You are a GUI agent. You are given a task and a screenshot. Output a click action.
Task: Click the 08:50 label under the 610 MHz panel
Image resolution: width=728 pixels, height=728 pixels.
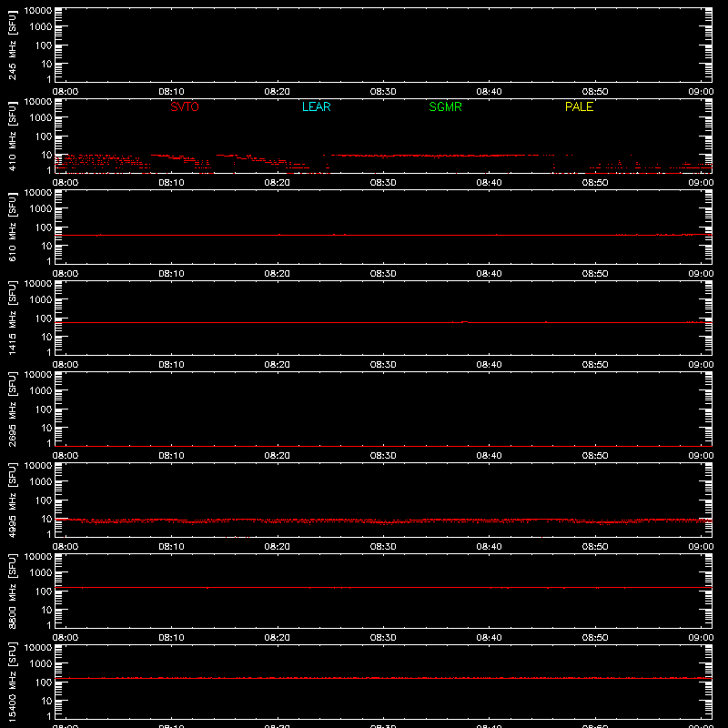(x=595, y=274)
